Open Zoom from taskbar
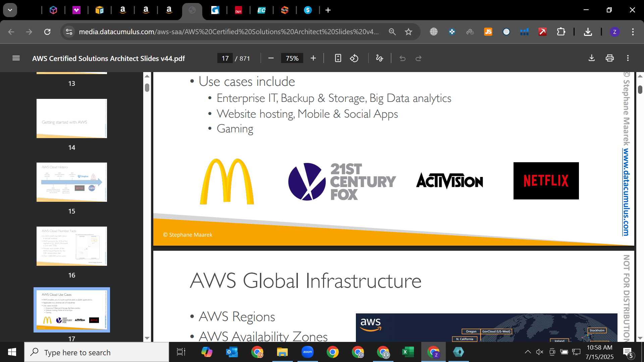644x362 pixels. point(307,352)
